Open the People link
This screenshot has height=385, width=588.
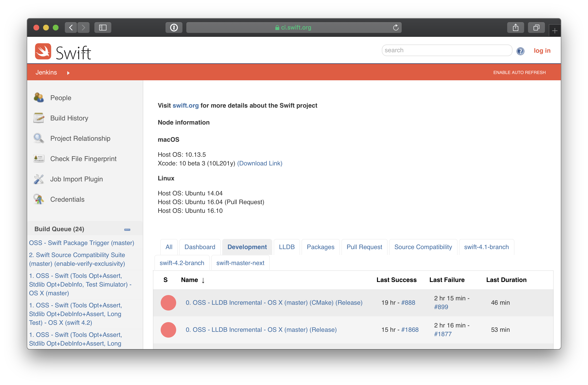(x=61, y=98)
